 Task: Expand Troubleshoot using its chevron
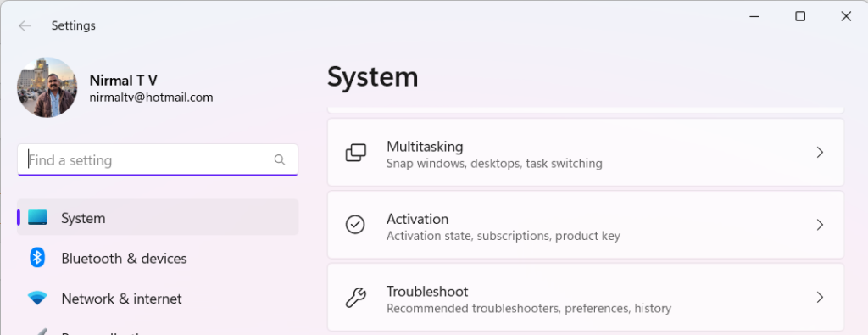point(820,298)
